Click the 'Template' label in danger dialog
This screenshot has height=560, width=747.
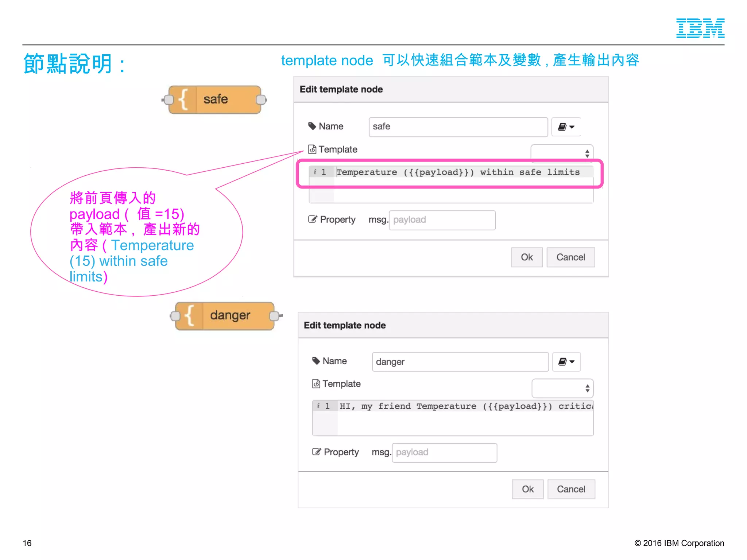tap(341, 384)
